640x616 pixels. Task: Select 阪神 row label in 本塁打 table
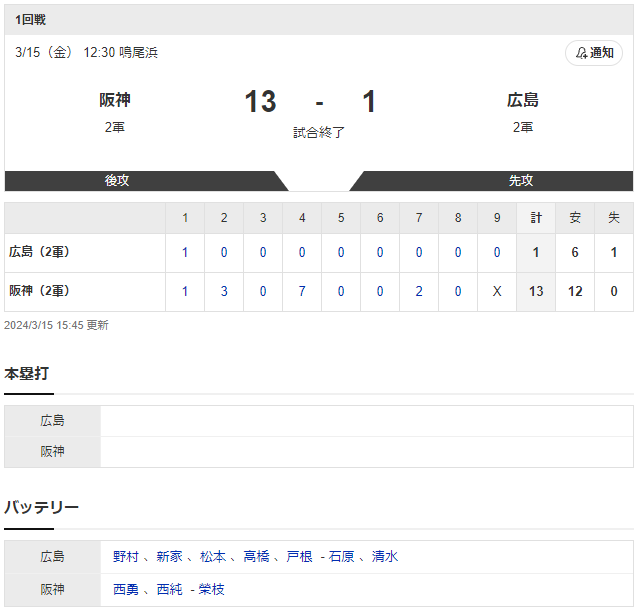click(53, 453)
